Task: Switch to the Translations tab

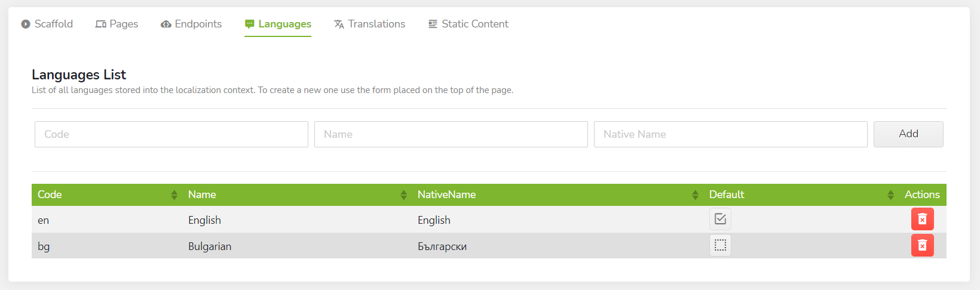Action: (x=376, y=24)
